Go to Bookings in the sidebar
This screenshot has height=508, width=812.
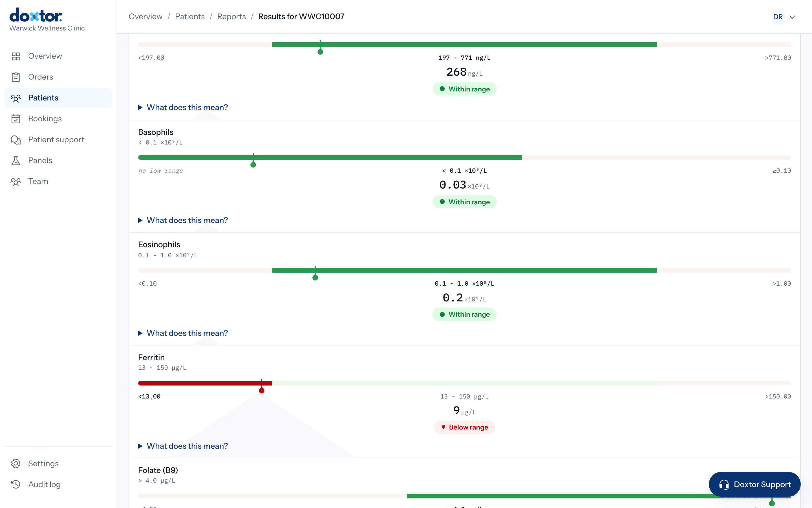tap(58, 119)
